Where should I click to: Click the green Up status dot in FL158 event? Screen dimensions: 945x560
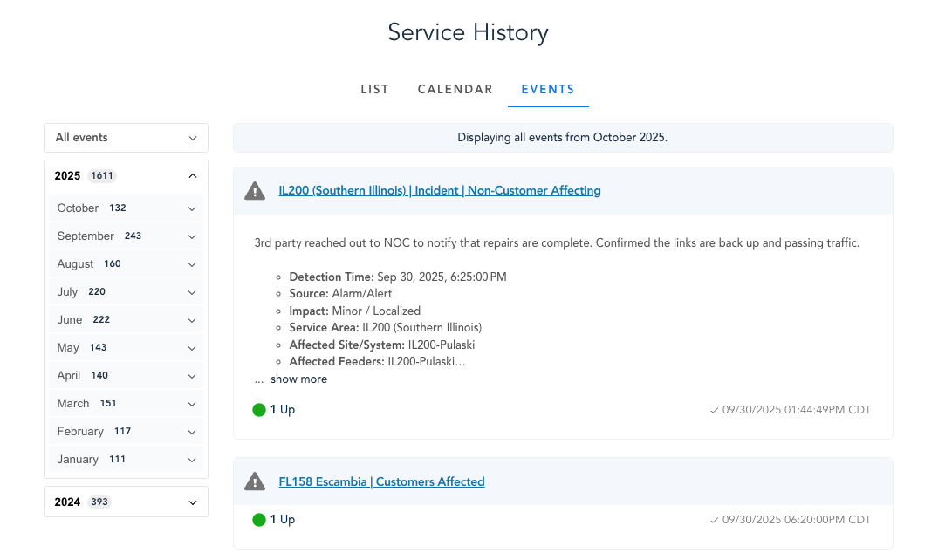tap(259, 520)
